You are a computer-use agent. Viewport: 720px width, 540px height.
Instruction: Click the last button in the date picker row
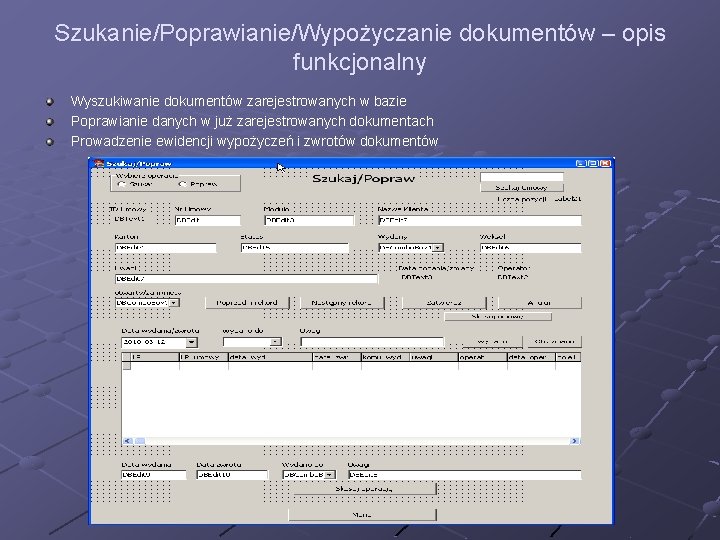[x=555, y=342]
